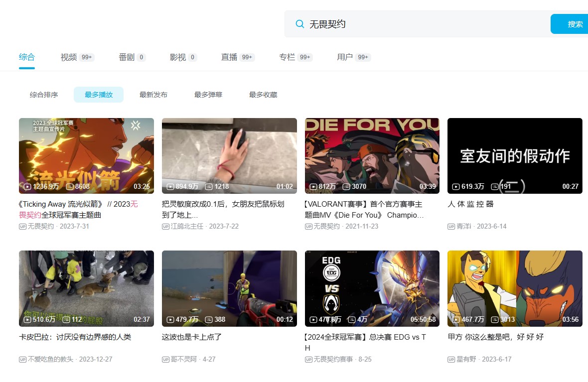Open the 室友间的假动作 thumbnail

[x=515, y=156]
